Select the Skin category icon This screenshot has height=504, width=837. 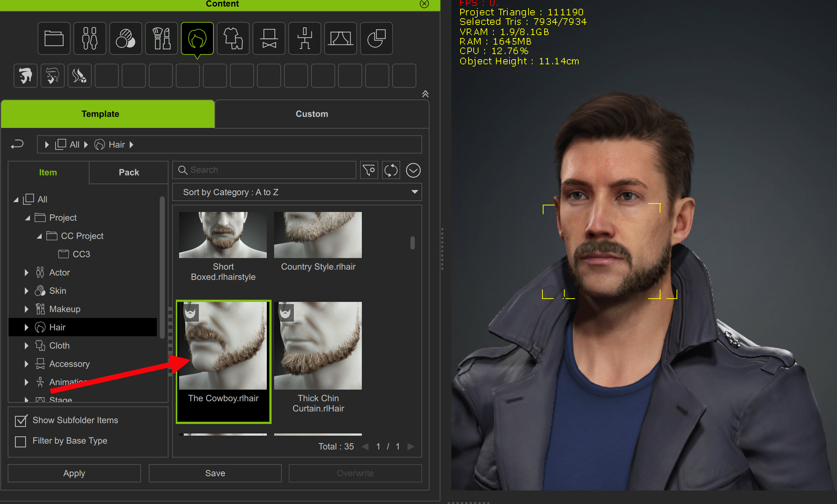(x=125, y=38)
